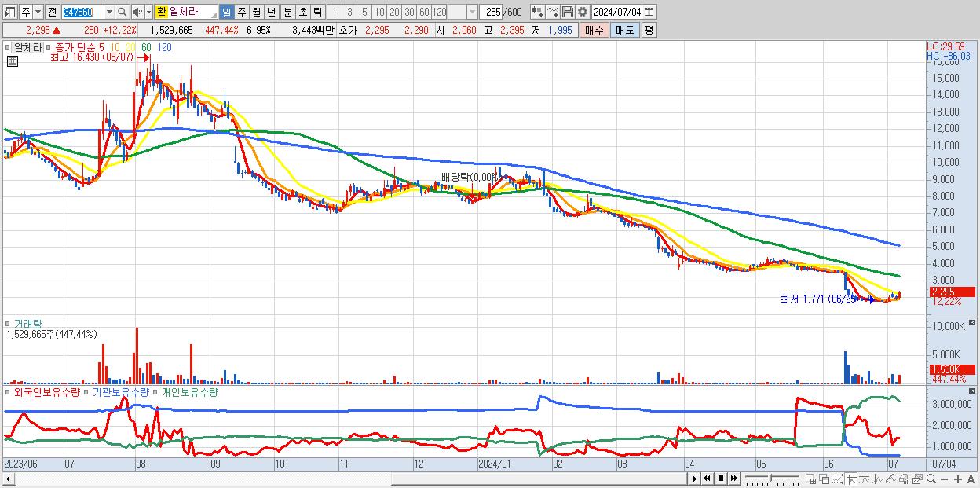The width and height of the screenshot is (980, 488).
Task: Rewind chart replay
Action: (707, 479)
